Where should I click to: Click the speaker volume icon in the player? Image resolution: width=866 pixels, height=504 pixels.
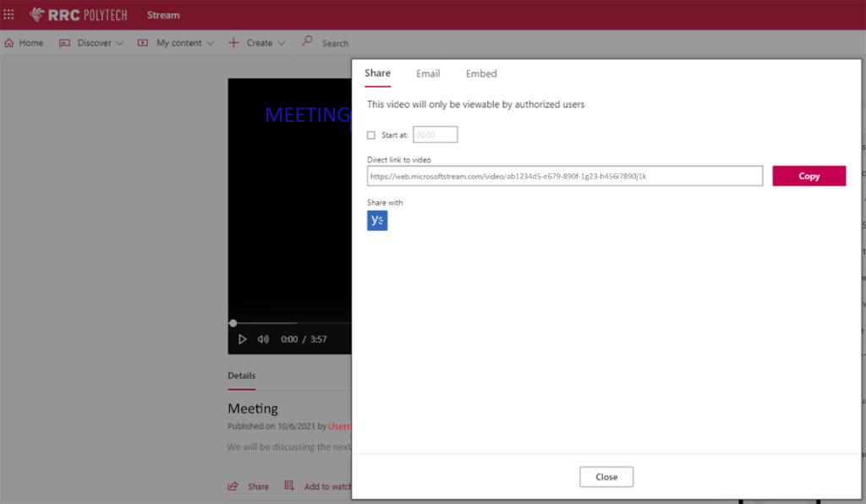tap(263, 338)
